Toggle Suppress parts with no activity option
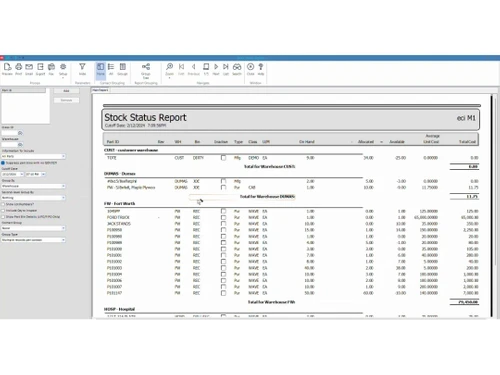 pos(3,163)
